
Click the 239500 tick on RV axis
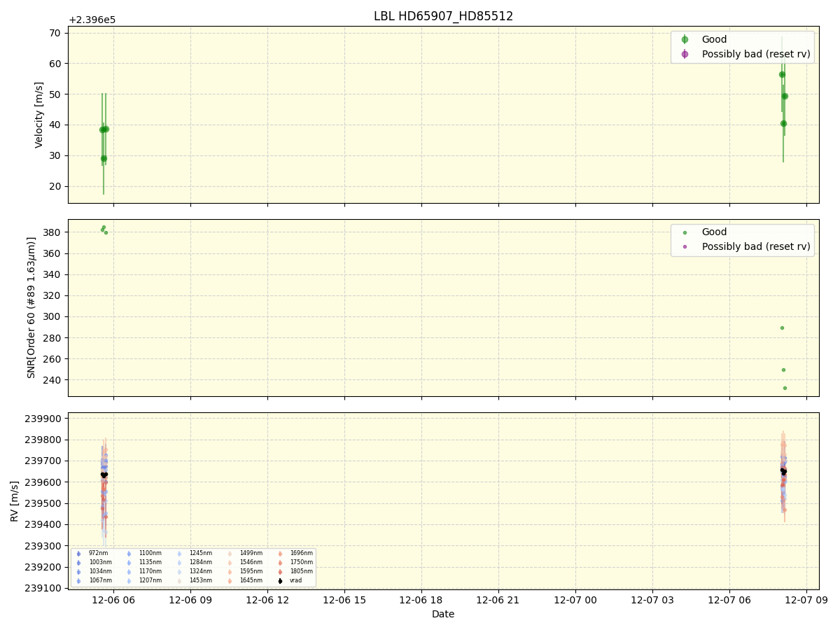(x=44, y=503)
